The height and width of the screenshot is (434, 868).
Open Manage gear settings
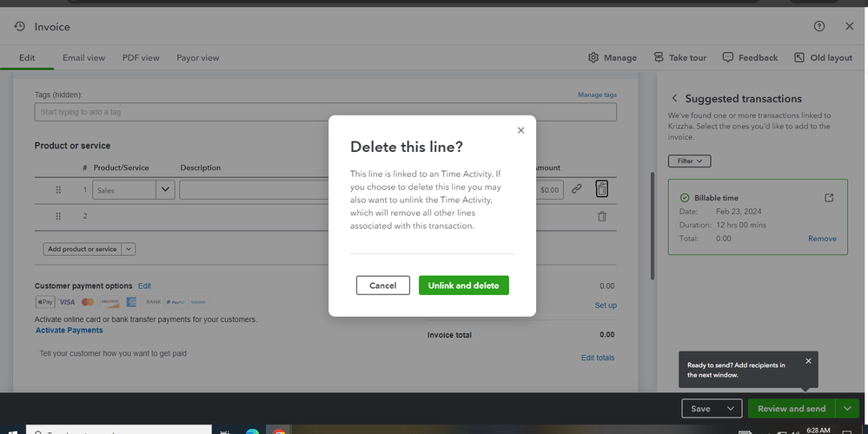pyautogui.click(x=613, y=57)
